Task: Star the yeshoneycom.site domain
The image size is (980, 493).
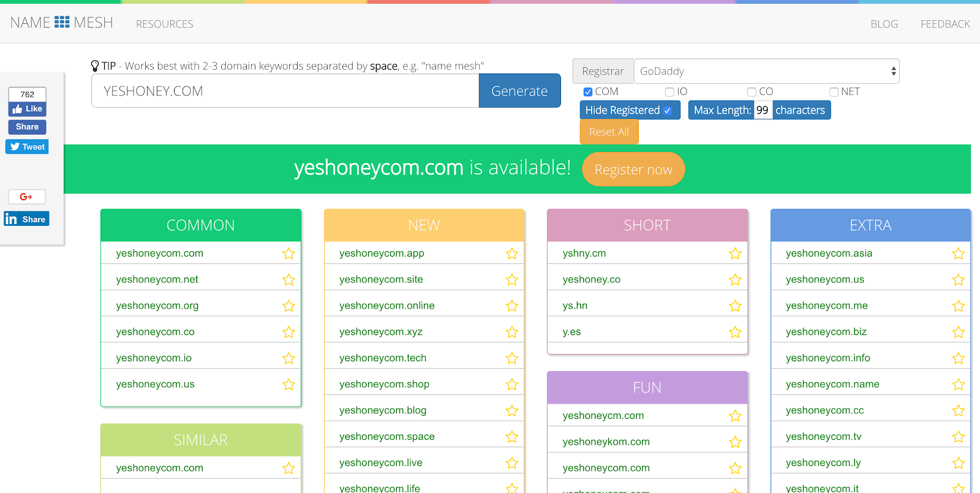Action: [x=512, y=280]
